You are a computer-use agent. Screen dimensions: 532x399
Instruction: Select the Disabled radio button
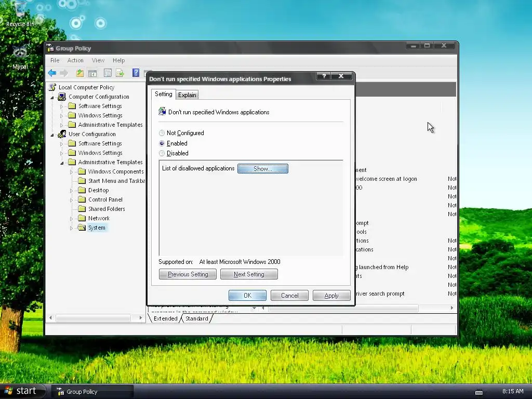[162, 153]
